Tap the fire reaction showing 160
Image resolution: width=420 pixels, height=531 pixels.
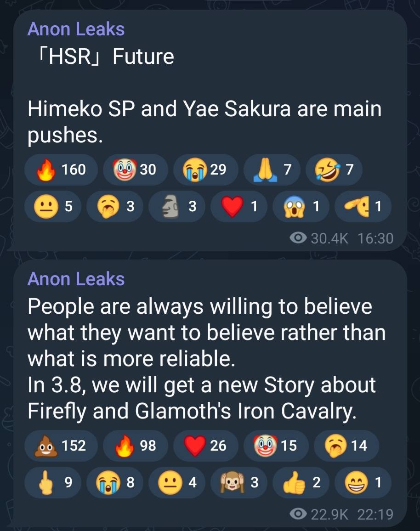pyautogui.click(x=62, y=170)
